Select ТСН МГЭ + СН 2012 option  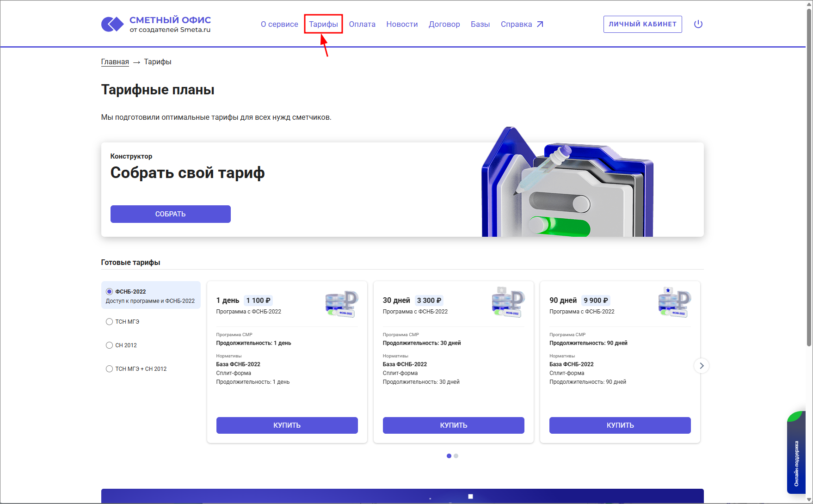click(110, 369)
